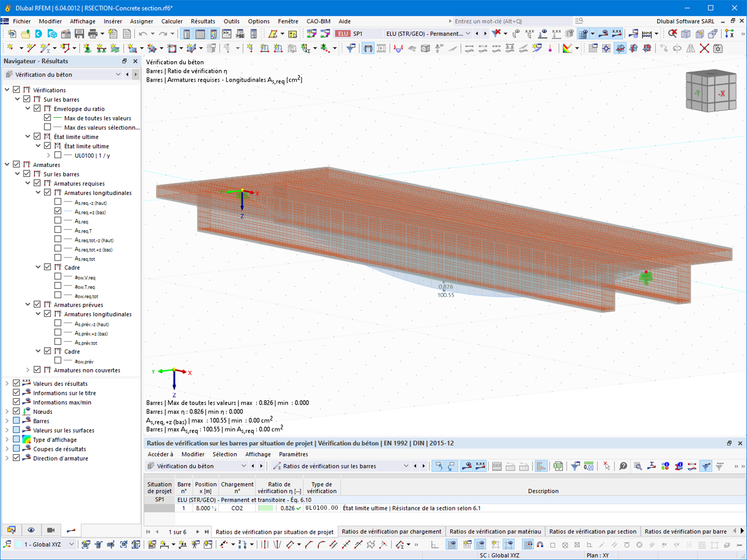Check the As,req,-z (haut) checkbox

click(58, 202)
